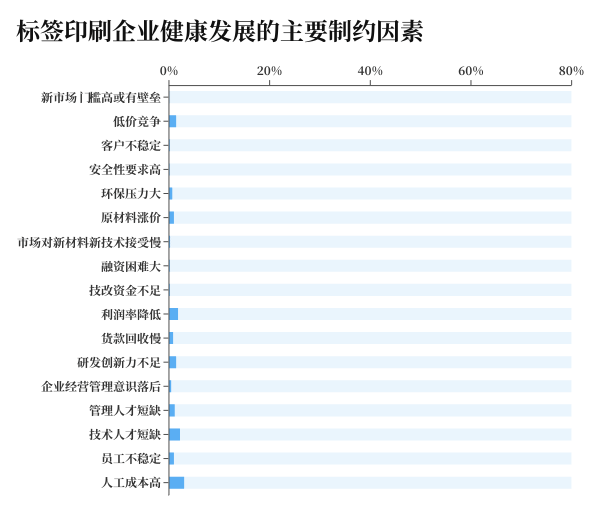Click the 低价竞争 category label
The image size is (600, 510).
tap(137, 121)
